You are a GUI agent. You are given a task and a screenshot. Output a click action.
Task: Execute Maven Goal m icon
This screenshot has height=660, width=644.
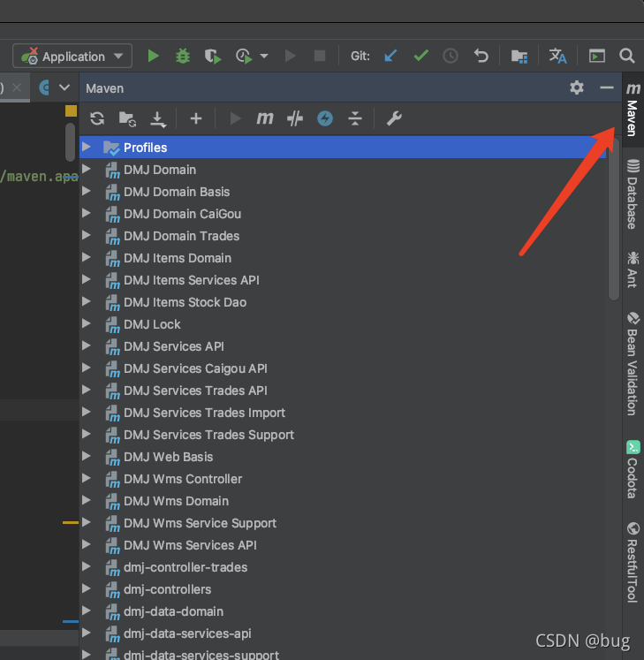(x=265, y=118)
